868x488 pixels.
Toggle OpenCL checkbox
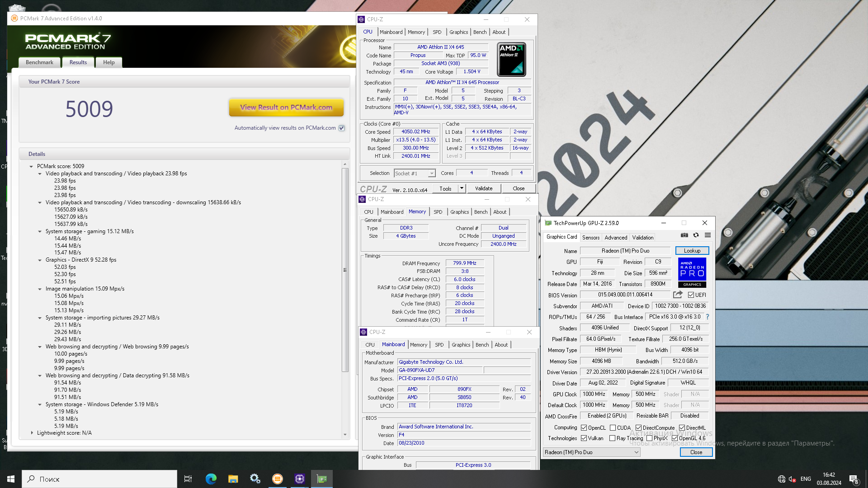click(x=584, y=428)
